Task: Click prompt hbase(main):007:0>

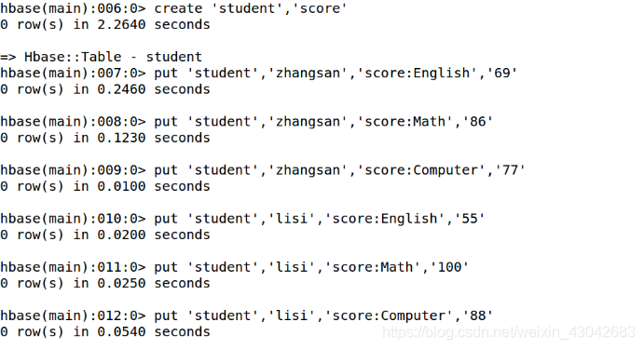Action: [73, 74]
